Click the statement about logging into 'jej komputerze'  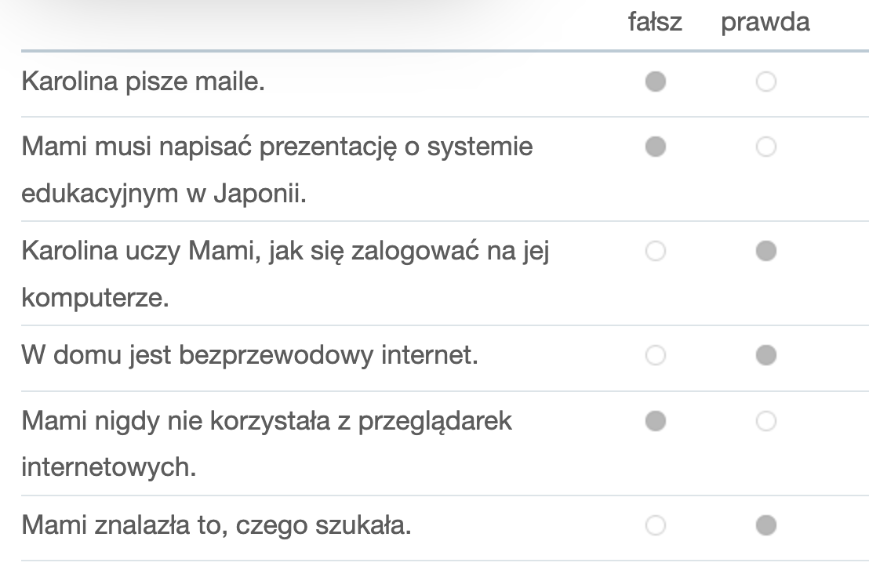click(x=285, y=274)
